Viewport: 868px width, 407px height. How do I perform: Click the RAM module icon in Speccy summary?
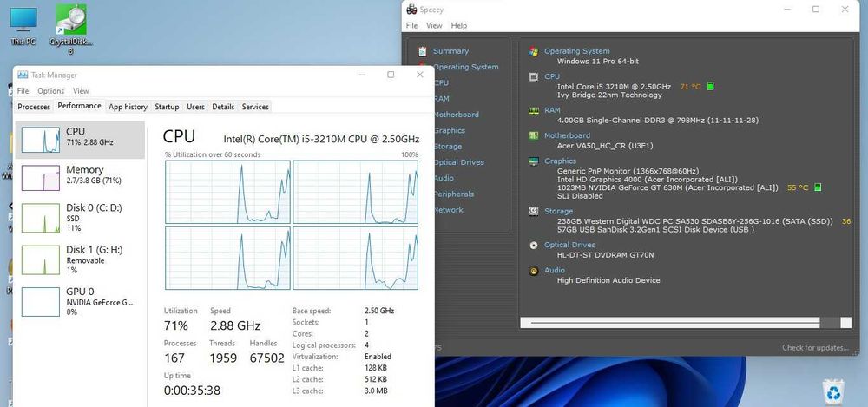pos(534,111)
